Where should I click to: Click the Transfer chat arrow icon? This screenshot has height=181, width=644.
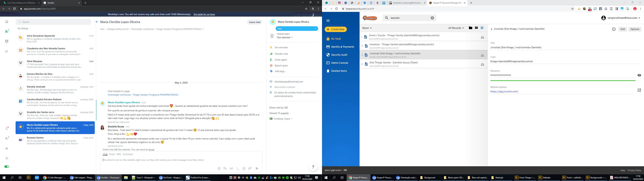271,54
